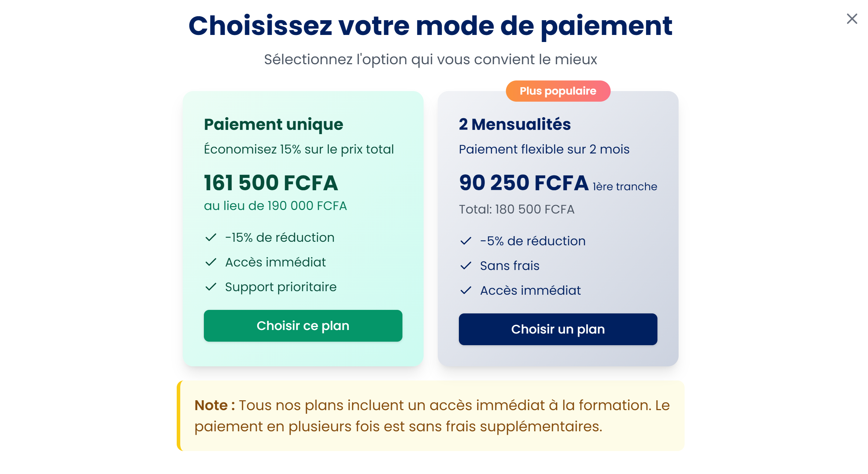Click checkmark icon beside '-15% de réduction'
Screen dimensions: 868x474
(211, 238)
